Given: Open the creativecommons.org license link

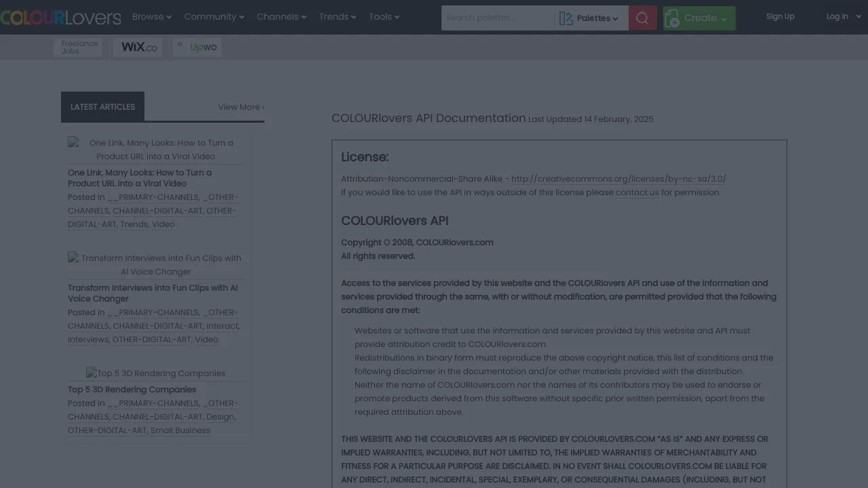Looking at the screenshot, I should coord(618,179).
